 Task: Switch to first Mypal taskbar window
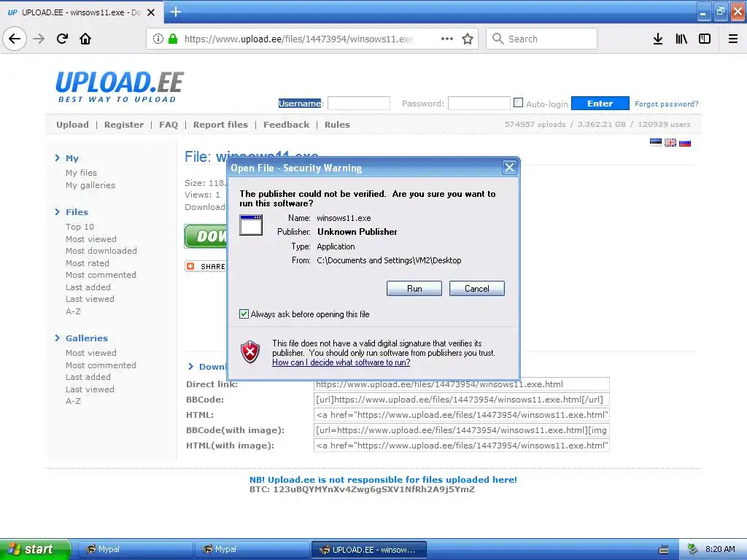tap(135, 549)
